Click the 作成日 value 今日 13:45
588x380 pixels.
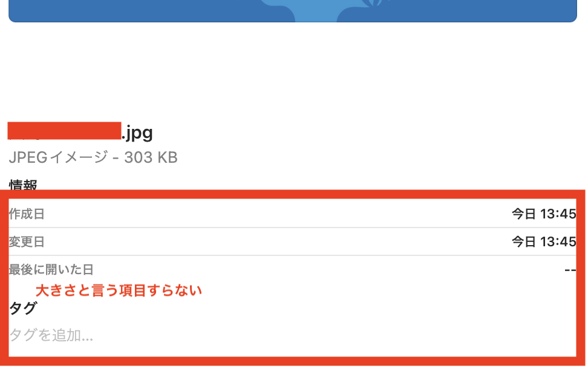point(543,214)
